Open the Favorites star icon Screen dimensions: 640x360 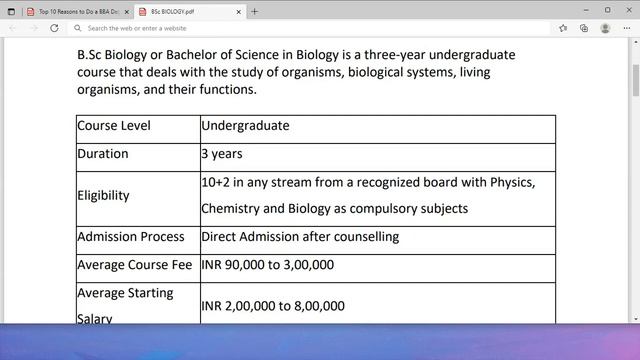point(563,28)
